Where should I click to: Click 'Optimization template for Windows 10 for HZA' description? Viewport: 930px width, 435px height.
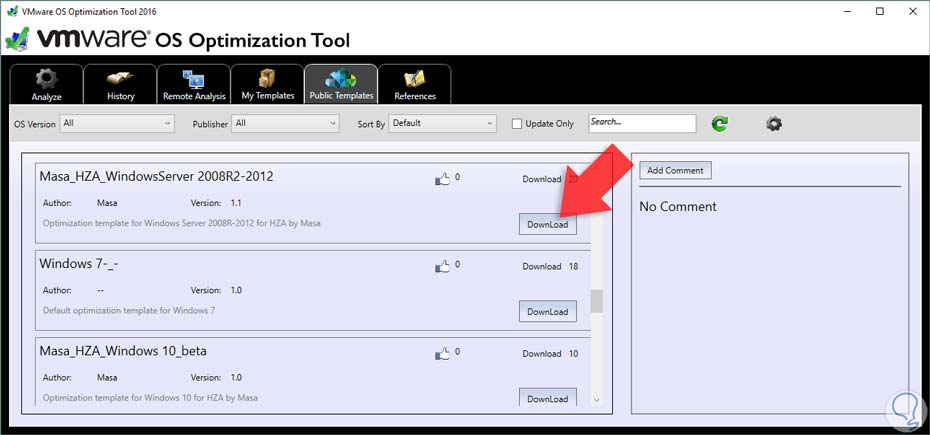151,398
